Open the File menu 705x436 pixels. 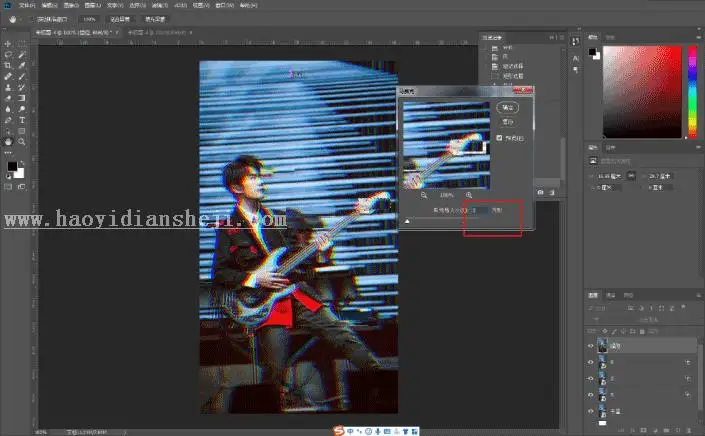coord(27,5)
